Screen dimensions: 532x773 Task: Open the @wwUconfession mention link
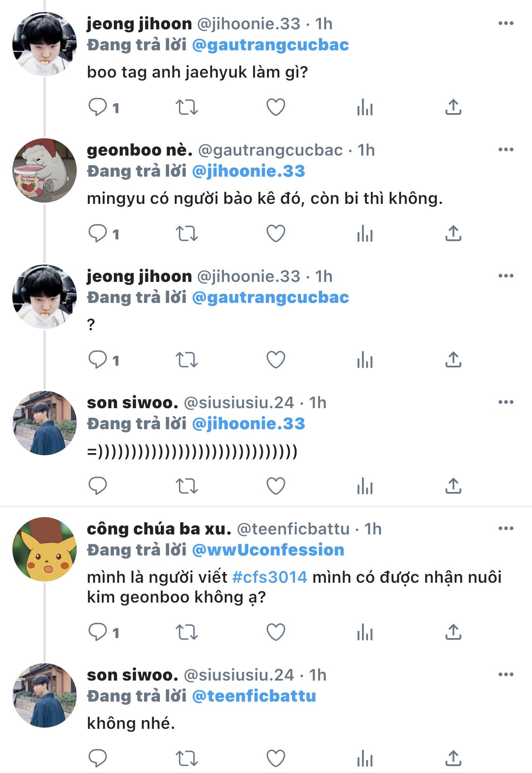(268, 550)
